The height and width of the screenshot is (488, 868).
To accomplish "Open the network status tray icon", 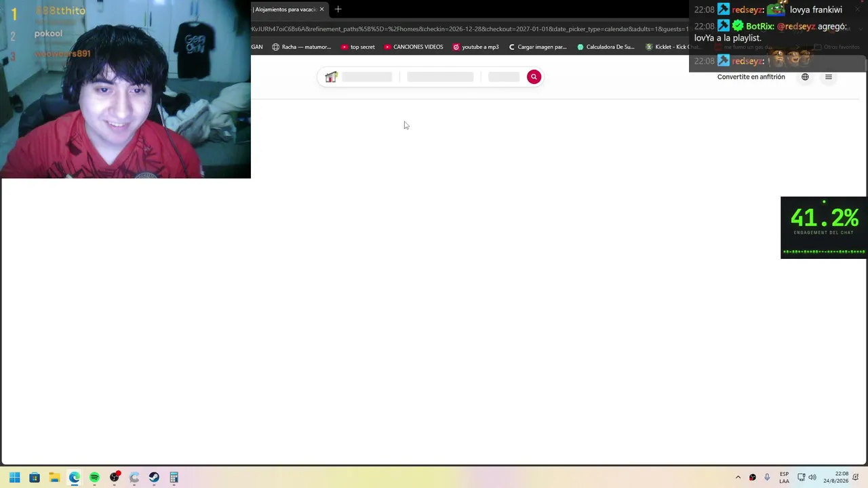I will [801, 478].
